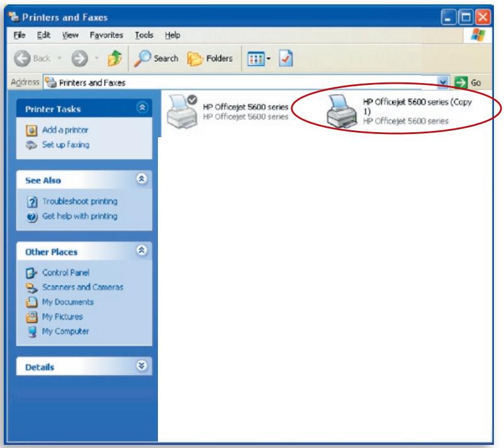Collapse the Other Places panel
Screen dimensions: 504x448
[x=142, y=250]
